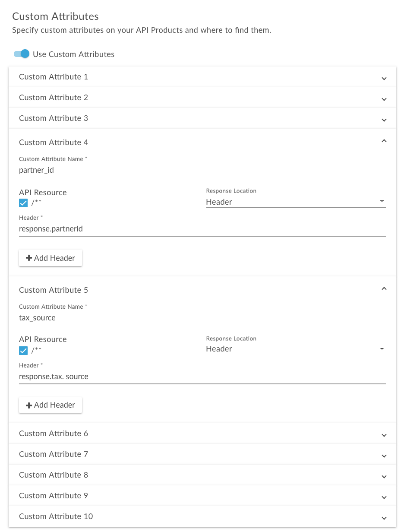
Task: Open the Response Location dropdown in Custom Attribute 5
Action: (x=295, y=349)
